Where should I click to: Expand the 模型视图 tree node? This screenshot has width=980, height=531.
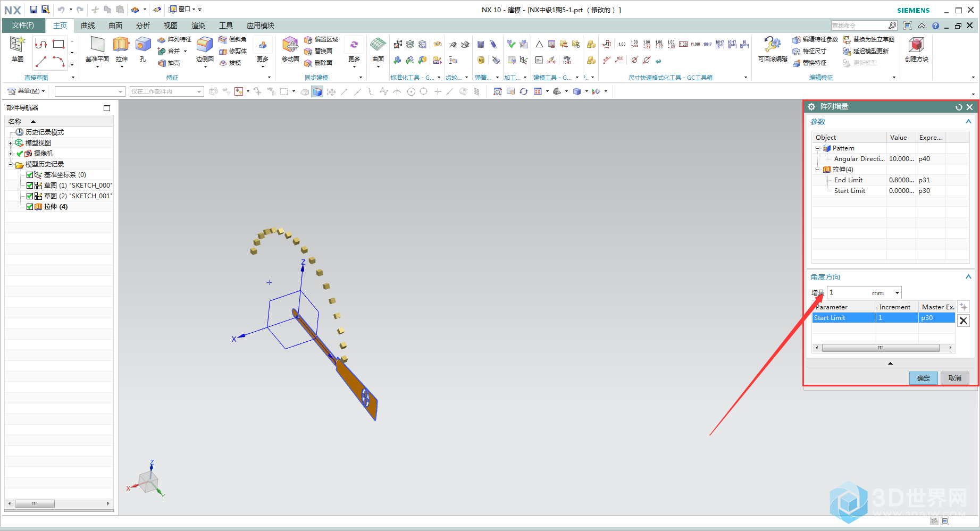click(10, 143)
